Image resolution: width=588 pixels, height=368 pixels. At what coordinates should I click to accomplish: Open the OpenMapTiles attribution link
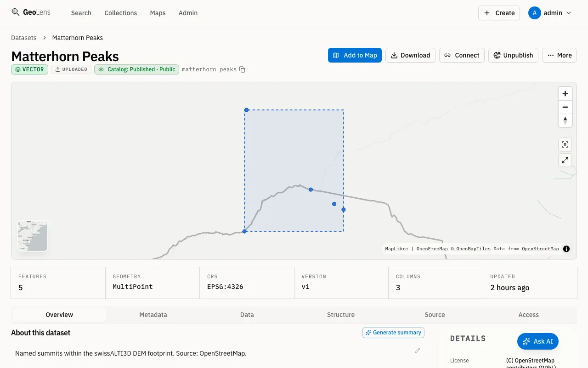[x=470, y=249]
